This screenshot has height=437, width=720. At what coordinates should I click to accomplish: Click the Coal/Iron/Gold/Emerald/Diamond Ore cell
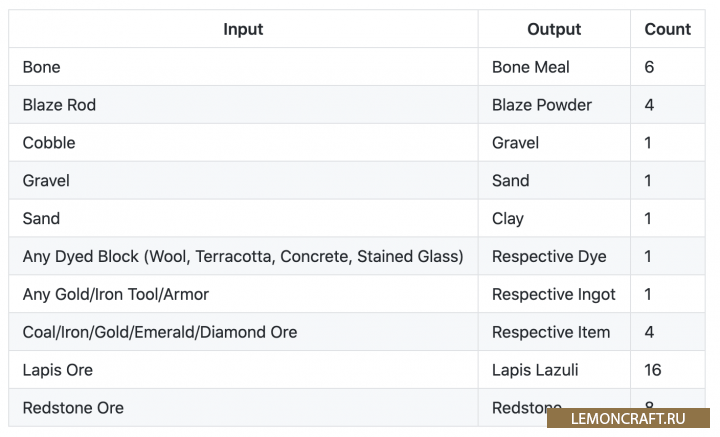160,332
